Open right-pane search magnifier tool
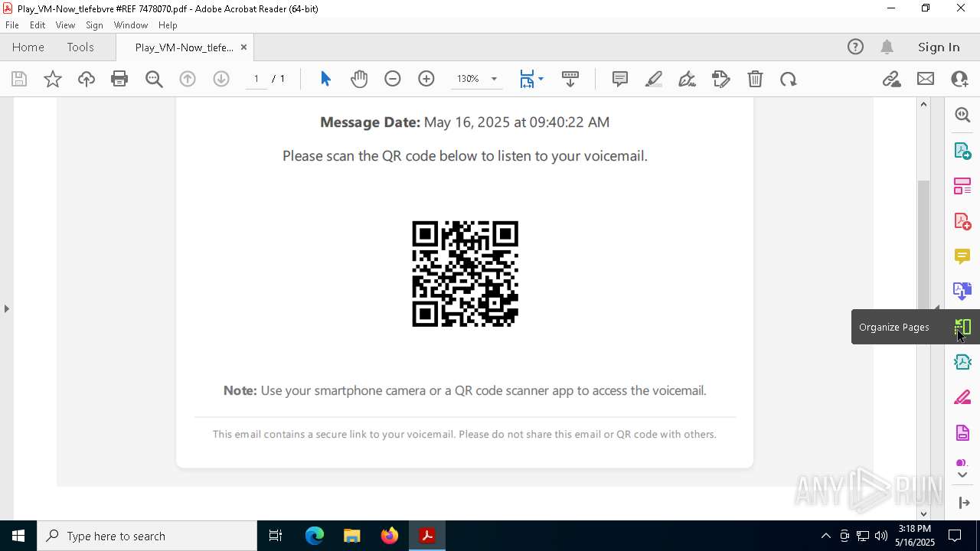Viewport: 980px width, 551px height. point(962,115)
